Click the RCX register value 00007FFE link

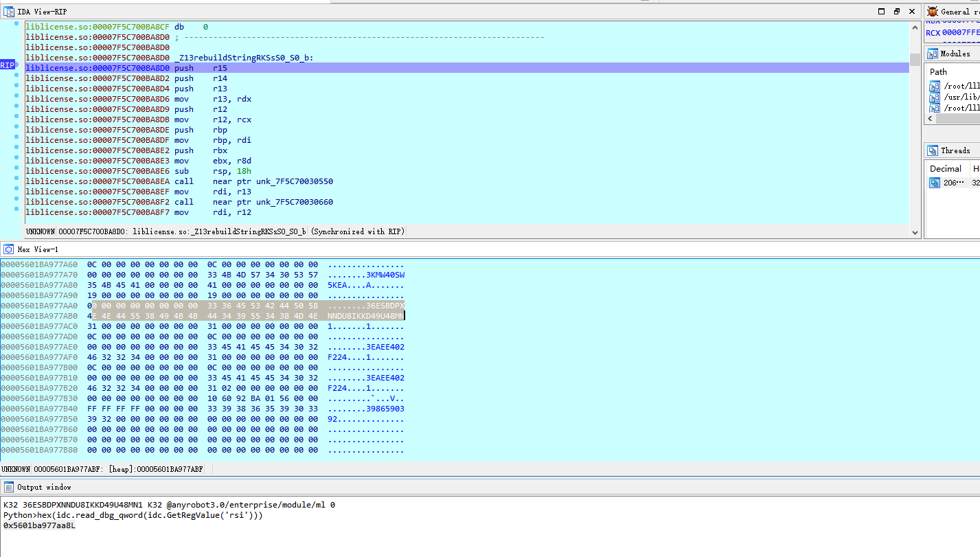click(961, 30)
